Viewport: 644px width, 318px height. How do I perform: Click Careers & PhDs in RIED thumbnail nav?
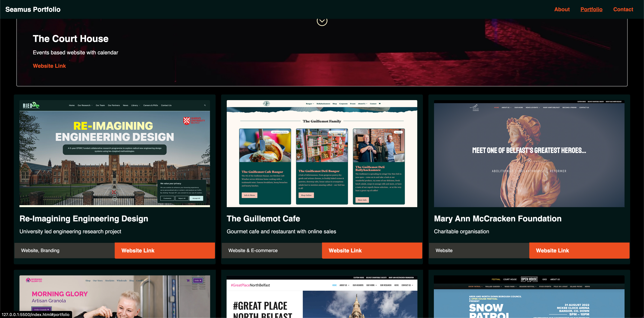(x=150, y=105)
